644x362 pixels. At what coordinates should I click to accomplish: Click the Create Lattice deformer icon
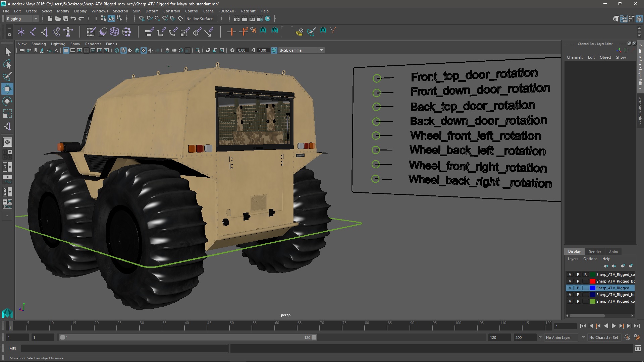point(114,32)
